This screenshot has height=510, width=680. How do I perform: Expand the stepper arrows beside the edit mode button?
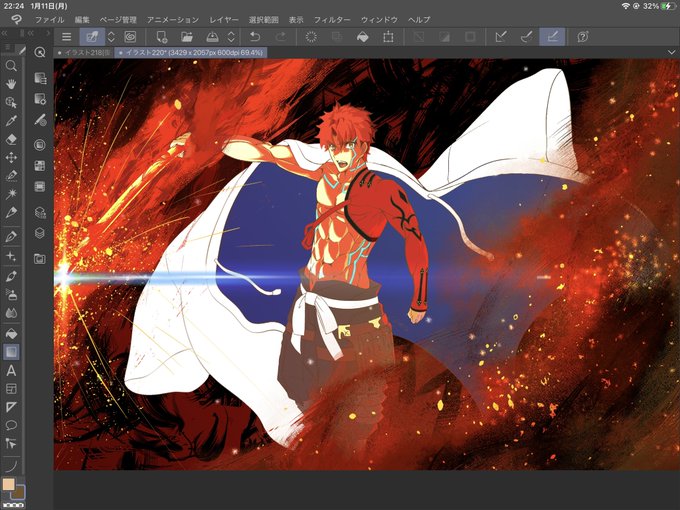click(x=111, y=37)
